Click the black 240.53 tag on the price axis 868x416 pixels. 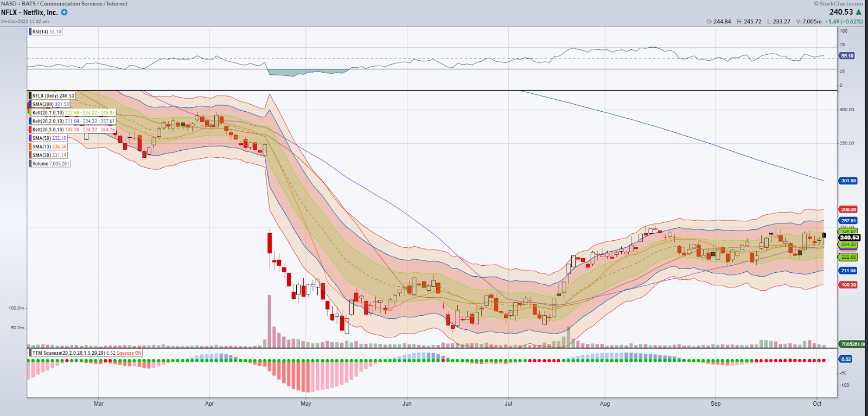(x=850, y=238)
